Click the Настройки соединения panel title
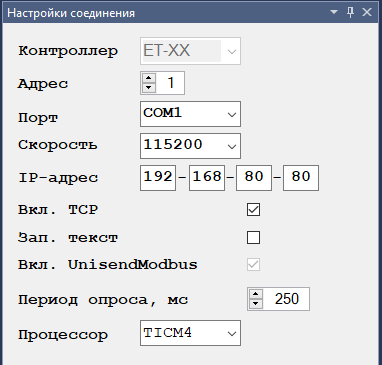The height and width of the screenshot is (365, 382). (71, 13)
